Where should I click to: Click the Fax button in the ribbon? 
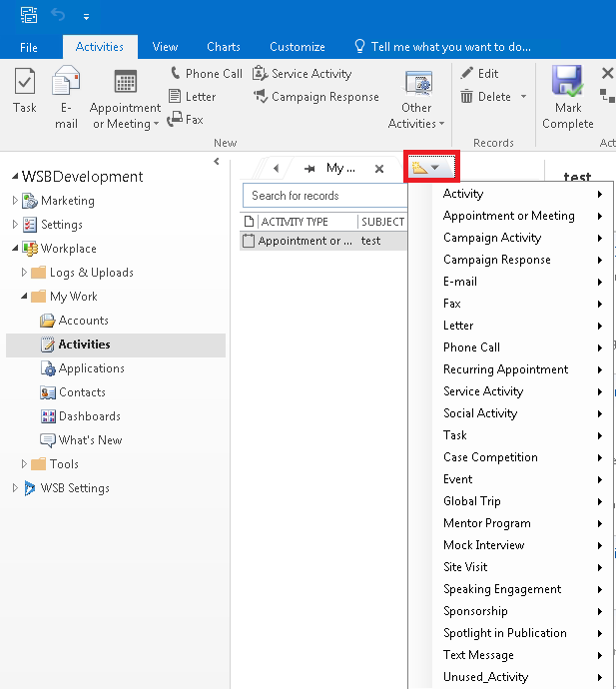tap(186, 120)
